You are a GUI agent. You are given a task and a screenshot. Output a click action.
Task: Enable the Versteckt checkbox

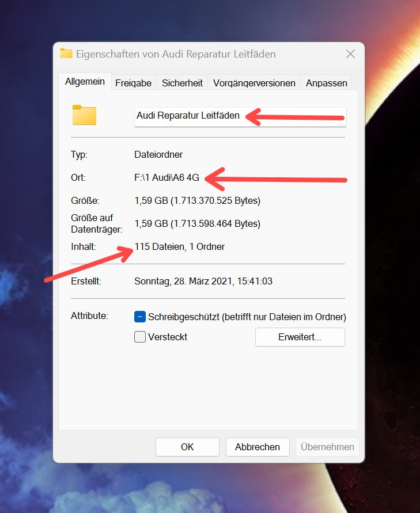(x=140, y=337)
